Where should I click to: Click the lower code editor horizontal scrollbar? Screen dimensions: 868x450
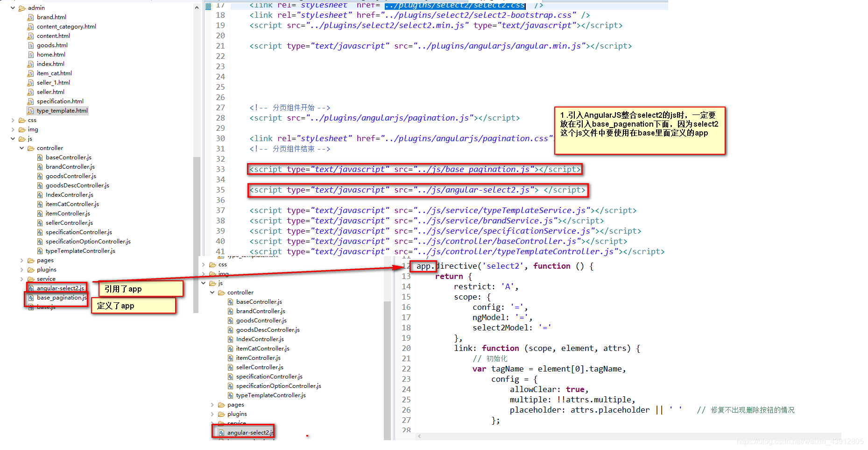pos(628,436)
